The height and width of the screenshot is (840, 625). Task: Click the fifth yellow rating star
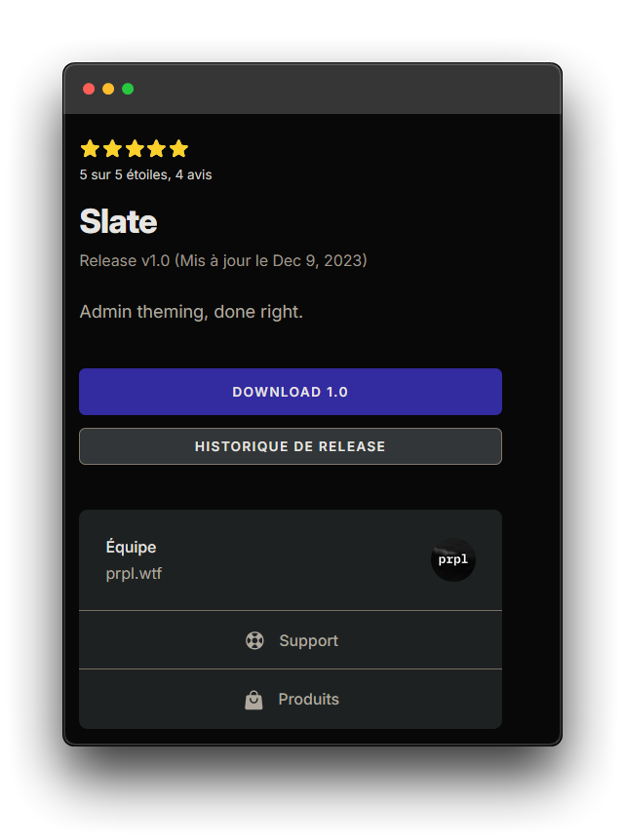click(x=179, y=148)
